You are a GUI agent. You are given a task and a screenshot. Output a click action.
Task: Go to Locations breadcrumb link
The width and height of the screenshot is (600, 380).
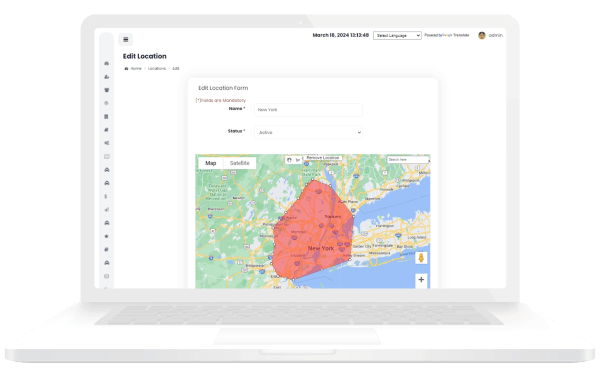(157, 68)
